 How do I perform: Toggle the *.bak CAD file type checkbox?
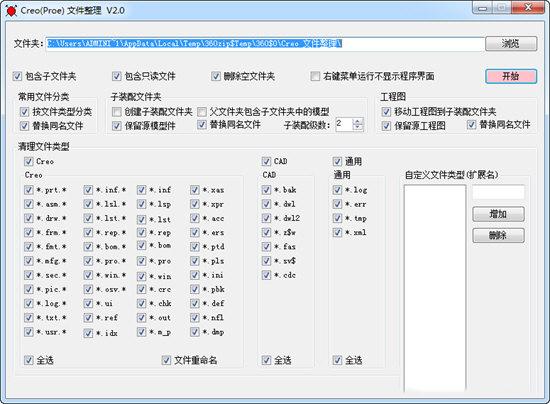click(266, 190)
